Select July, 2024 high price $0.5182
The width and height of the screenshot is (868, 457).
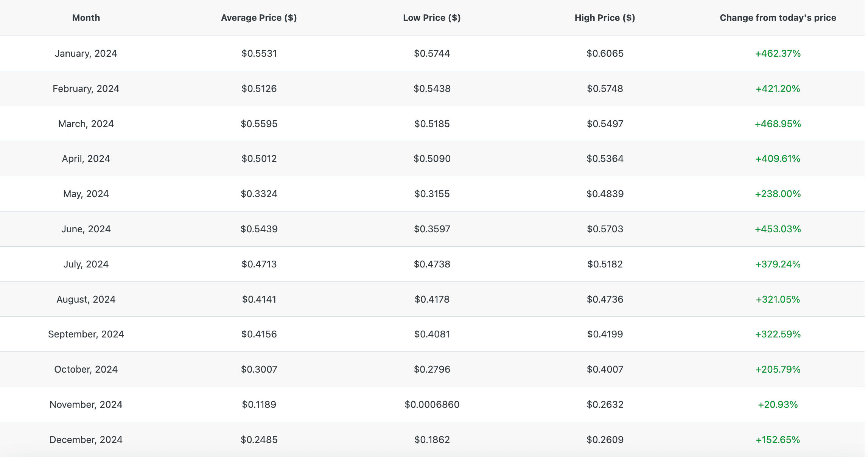[x=605, y=264]
